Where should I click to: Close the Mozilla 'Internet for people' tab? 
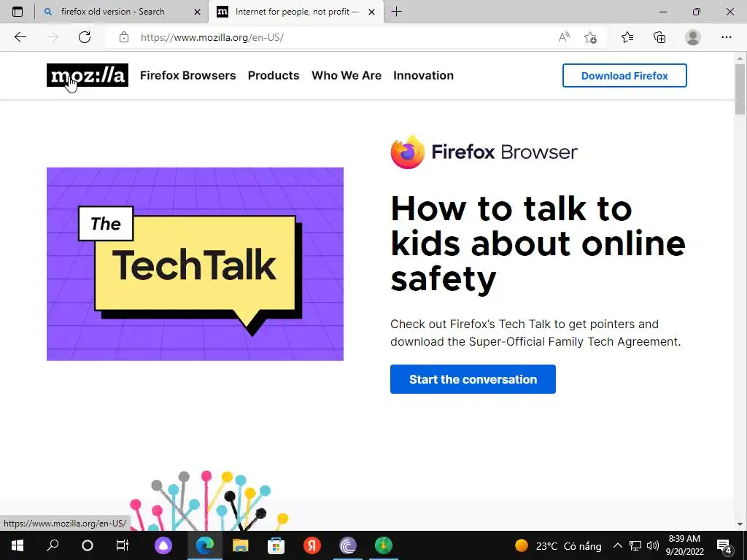click(371, 12)
